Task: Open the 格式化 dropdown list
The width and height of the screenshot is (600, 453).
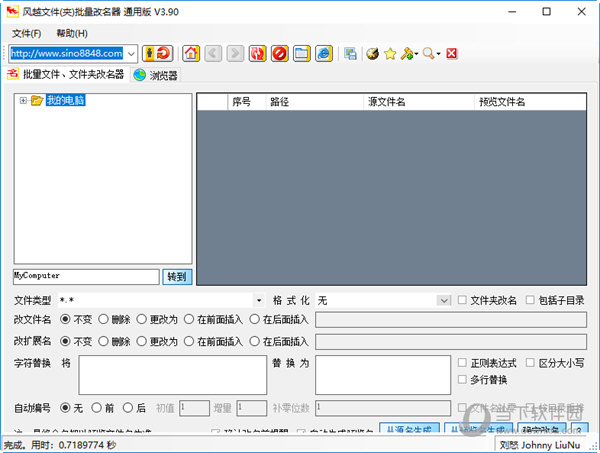Action: coord(443,300)
